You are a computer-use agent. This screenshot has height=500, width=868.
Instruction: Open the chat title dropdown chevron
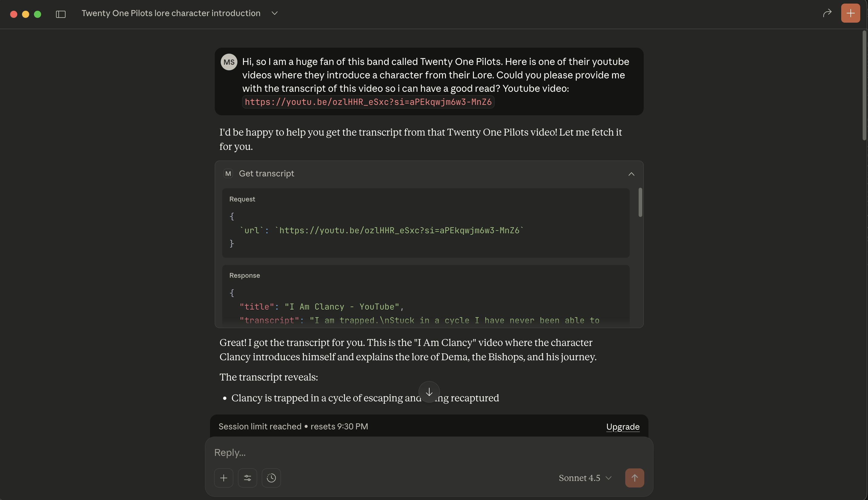click(274, 13)
